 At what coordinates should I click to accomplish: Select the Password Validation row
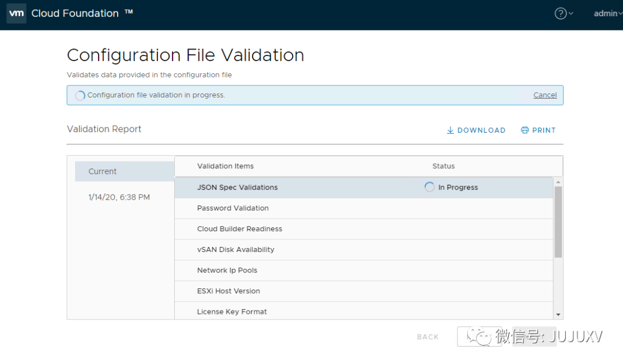233,208
